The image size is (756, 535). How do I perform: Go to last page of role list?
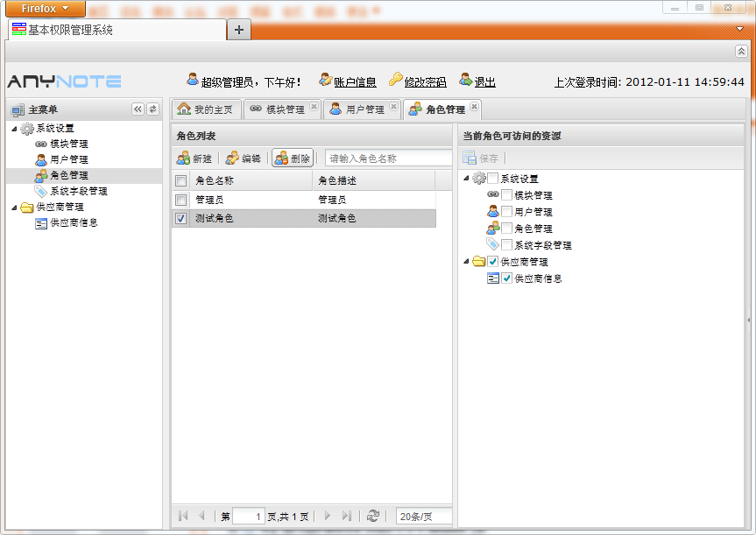pyautogui.click(x=347, y=516)
